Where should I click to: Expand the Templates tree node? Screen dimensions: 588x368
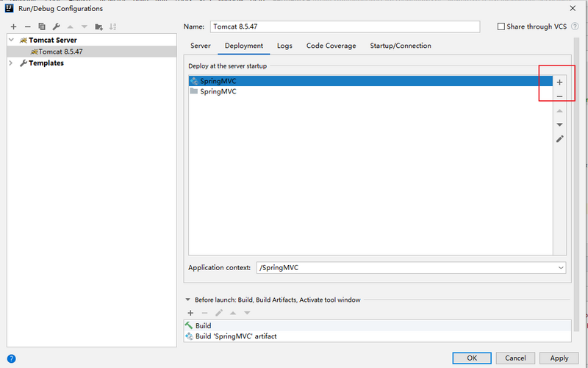(x=11, y=63)
